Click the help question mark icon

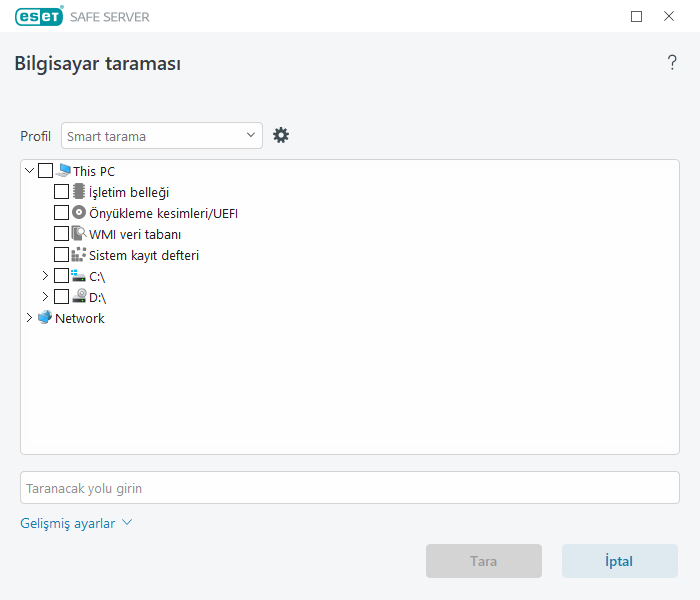[x=672, y=63]
